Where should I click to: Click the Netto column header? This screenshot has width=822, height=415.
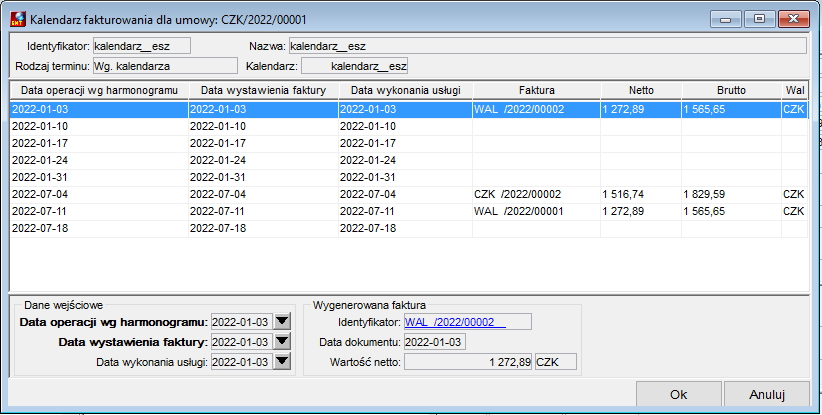point(641,90)
